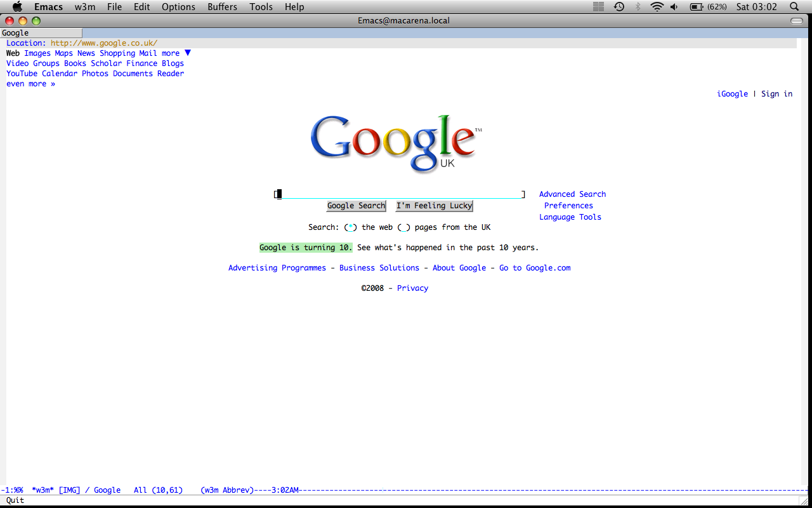Viewport: 812px width, 508px height.
Task: Click 'Google is turning 10.' highlighted link
Action: coord(306,248)
